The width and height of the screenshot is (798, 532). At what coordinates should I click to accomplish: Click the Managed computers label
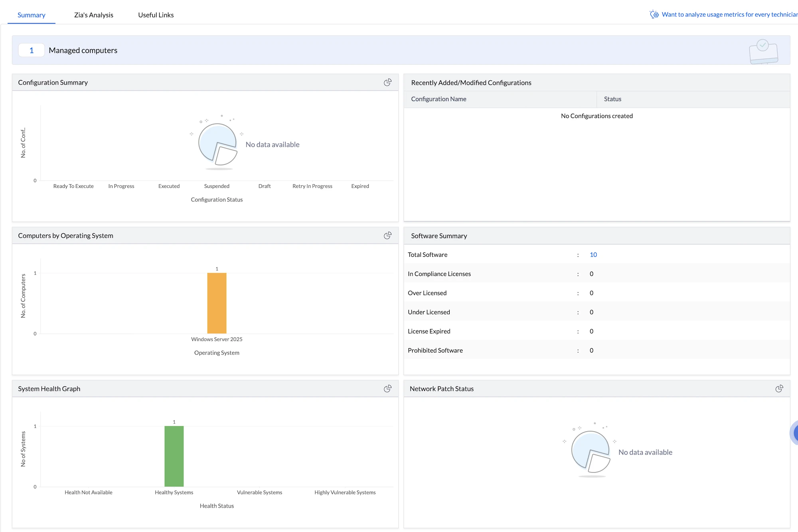pos(83,50)
